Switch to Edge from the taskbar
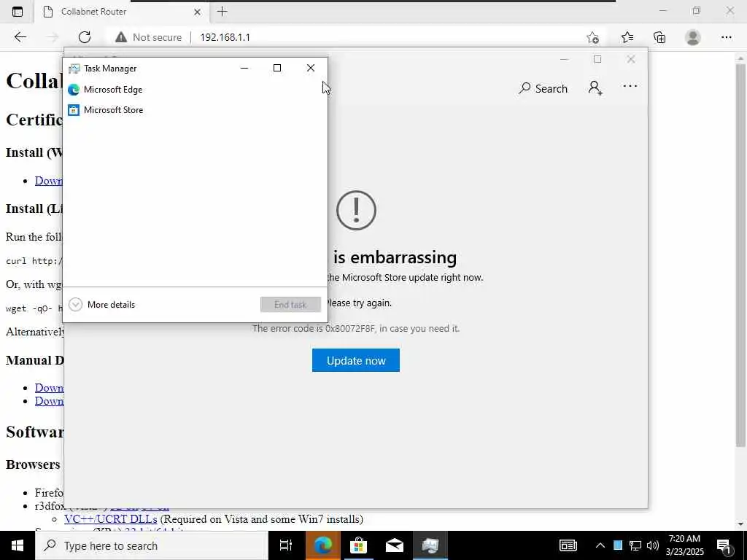747x560 pixels. [322, 545]
